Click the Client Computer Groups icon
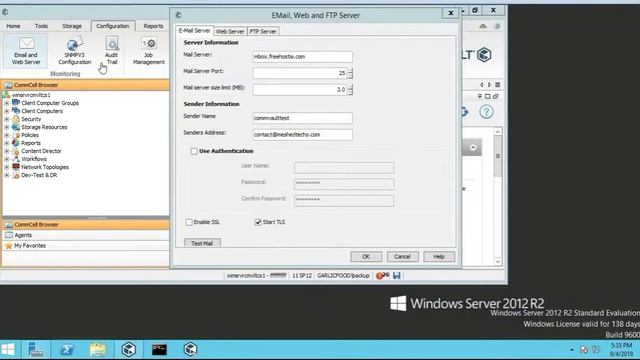The image size is (640, 360). [16, 103]
